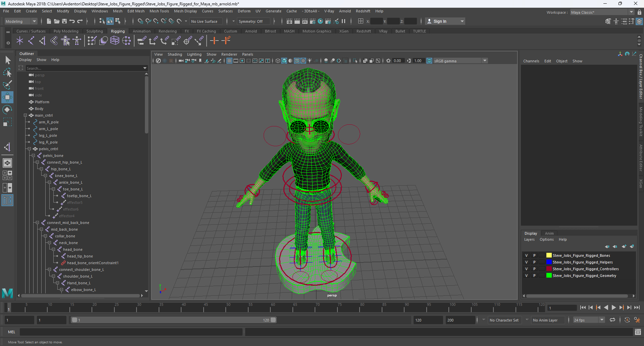Screen dimensions: 644x346
Task: Click the Play backwards button
Action: [606, 307]
